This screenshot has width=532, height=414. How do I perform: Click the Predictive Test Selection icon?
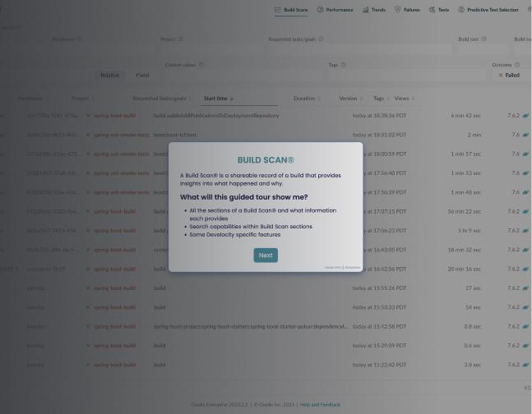[x=461, y=10]
